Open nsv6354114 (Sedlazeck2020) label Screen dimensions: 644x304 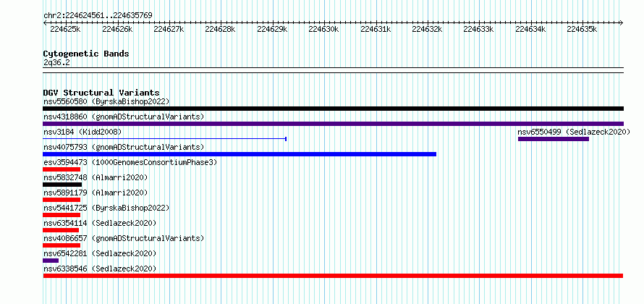pyautogui.click(x=100, y=223)
